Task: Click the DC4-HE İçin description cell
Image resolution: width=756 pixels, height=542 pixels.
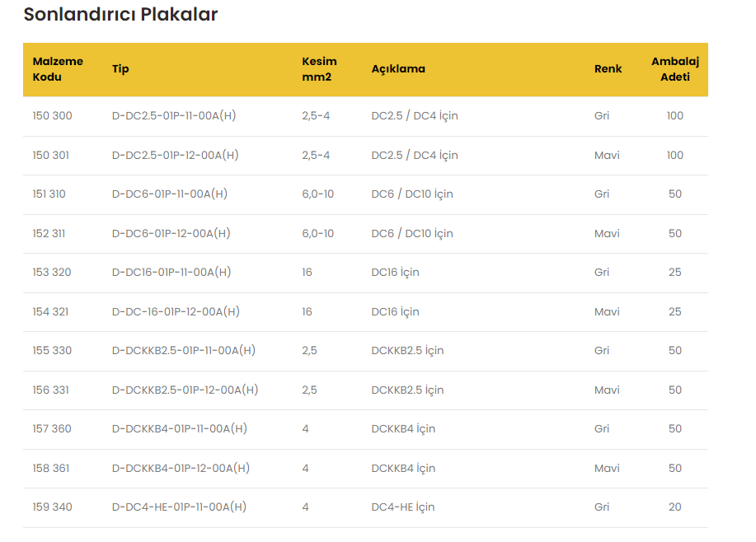Action: point(402,507)
